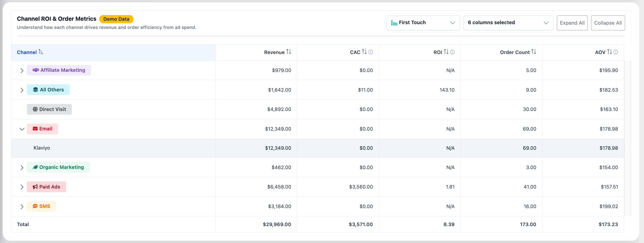Click the Channel column header label
This screenshot has width=644, height=243.
(27, 52)
